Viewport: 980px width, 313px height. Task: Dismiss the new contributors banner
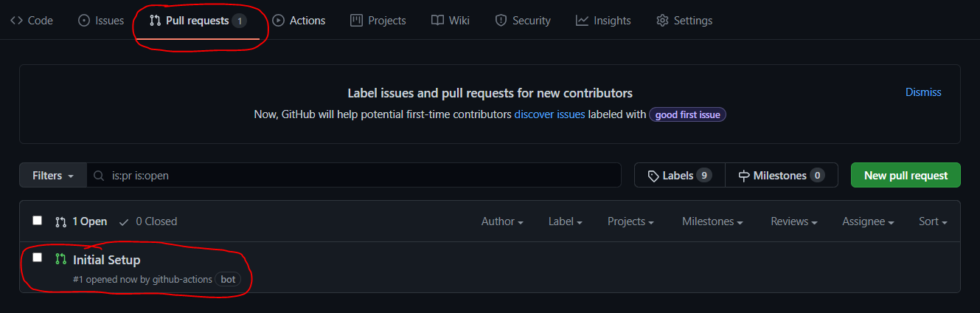923,92
